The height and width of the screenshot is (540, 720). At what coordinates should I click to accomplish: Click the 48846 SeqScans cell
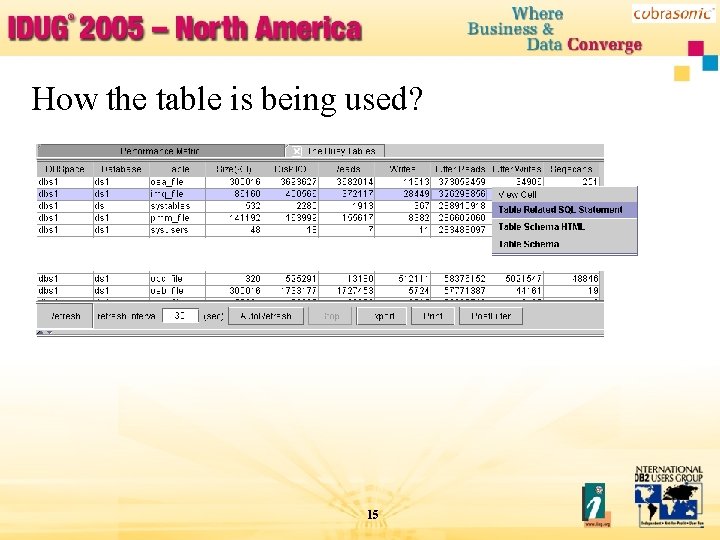point(572,279)
